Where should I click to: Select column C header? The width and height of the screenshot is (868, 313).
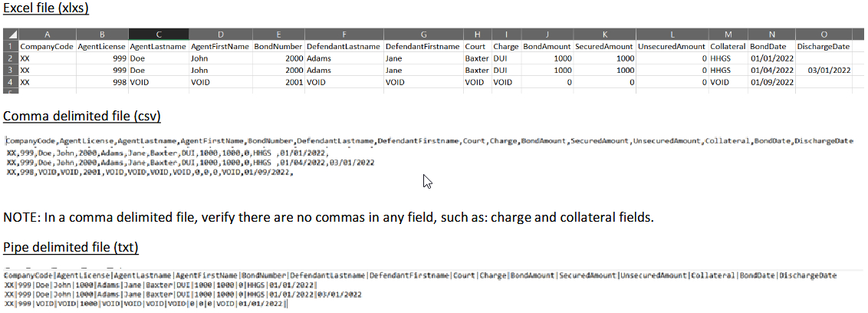tap(158, 35)
